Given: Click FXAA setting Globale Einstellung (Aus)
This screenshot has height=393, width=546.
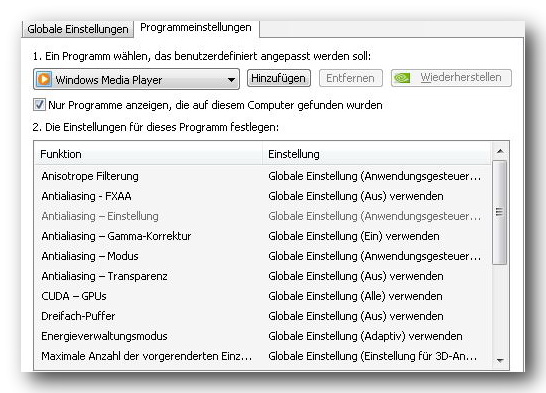Looking at the screenshot, I should tap(356, 196).
